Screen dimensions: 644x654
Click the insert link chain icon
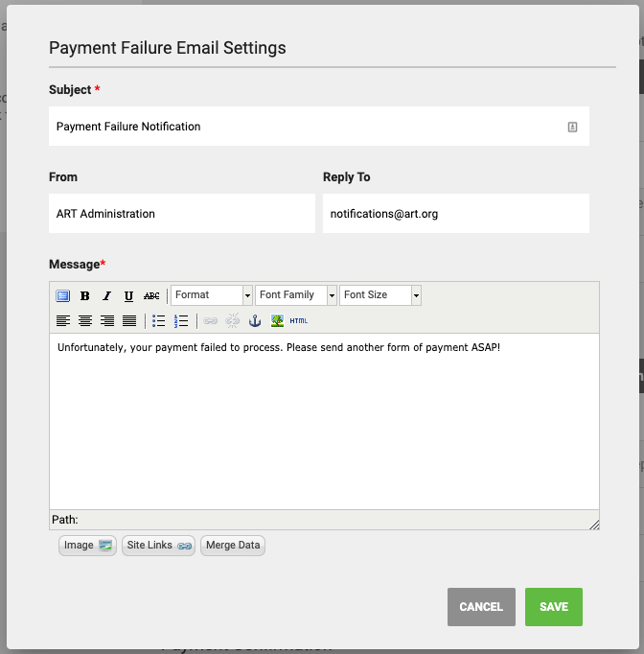211,320
